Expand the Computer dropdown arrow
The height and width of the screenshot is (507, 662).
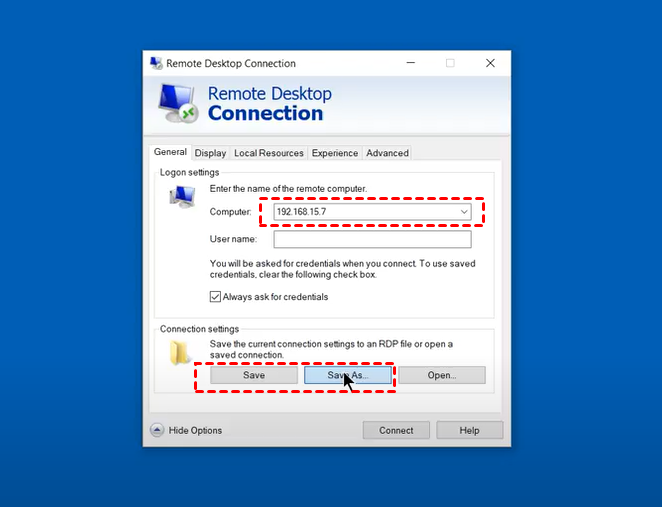click(x=464, y=212)
